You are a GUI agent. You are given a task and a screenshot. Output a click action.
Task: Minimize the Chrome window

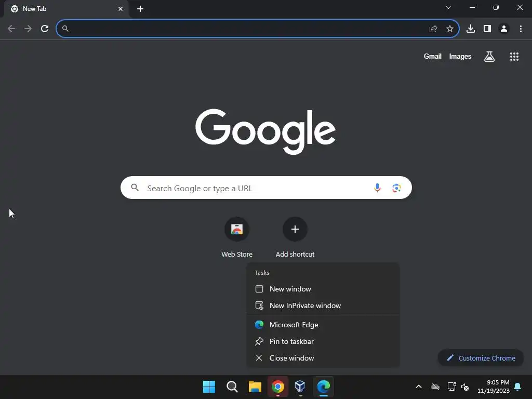tap(472, 7)
